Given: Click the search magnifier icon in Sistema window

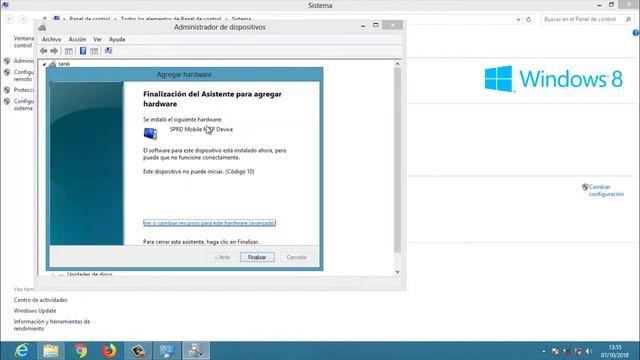Looking at the screenshot, I should click(x=628, y=19).
